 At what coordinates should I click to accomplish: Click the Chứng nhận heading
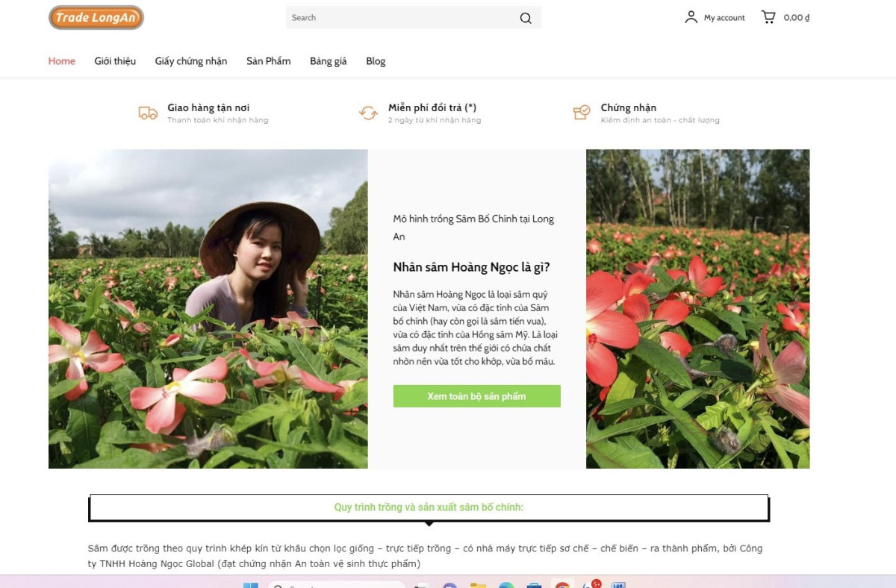(629, 107)
